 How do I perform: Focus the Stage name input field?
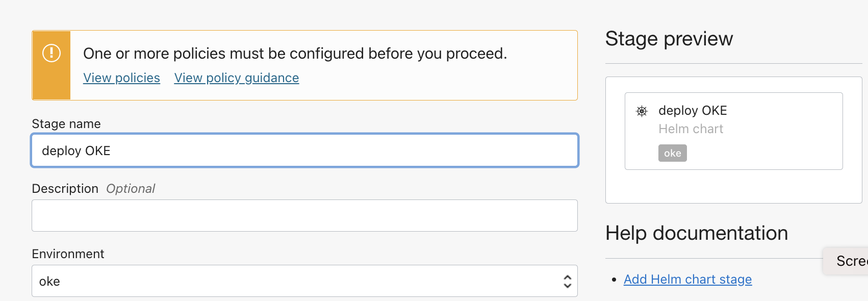click(x=304, y=150)
